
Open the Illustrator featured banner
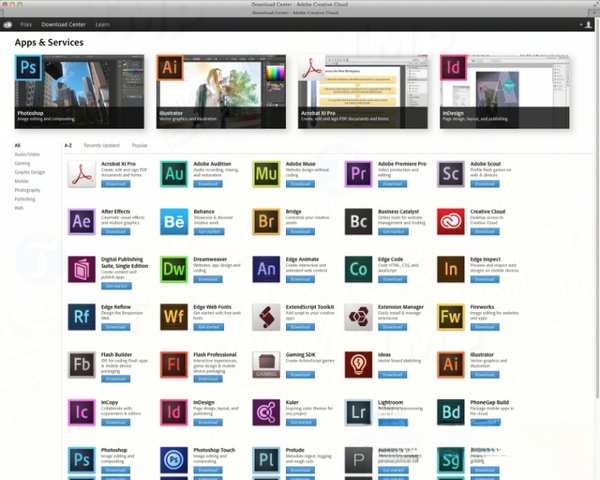221,91
